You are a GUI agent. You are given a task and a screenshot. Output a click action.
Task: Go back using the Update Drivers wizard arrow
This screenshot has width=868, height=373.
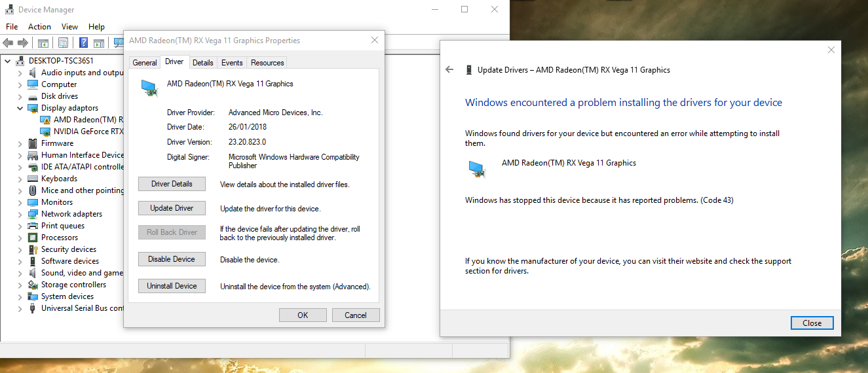click(449, 69)
